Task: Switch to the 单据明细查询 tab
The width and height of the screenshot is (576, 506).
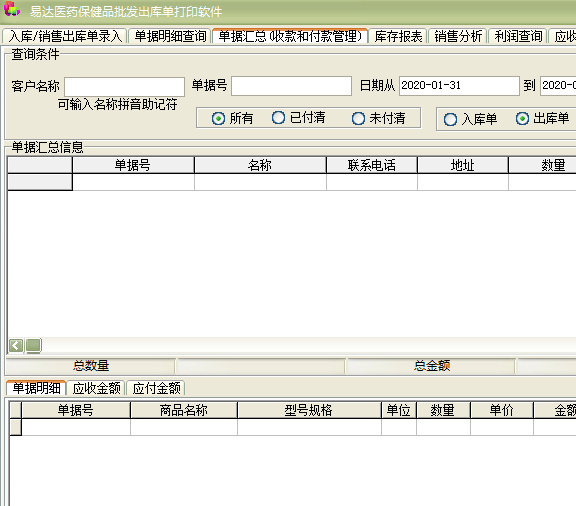Action: coord(170,36)
